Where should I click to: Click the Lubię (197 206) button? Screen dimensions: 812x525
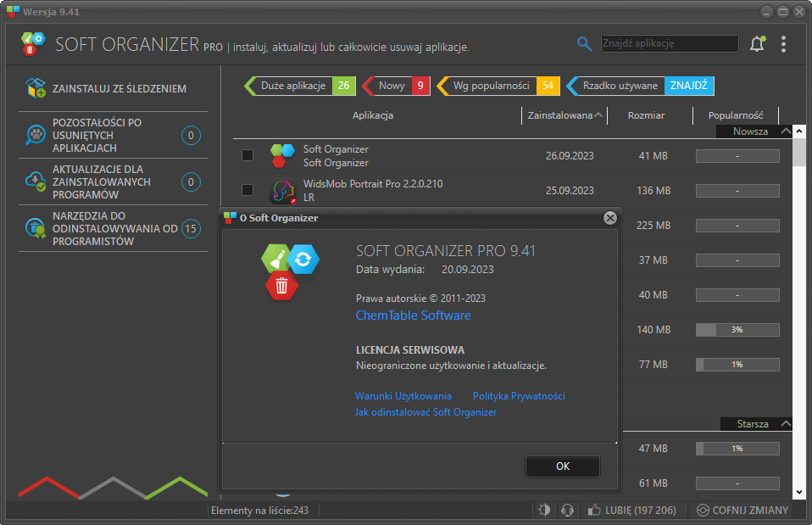(632, 511)
